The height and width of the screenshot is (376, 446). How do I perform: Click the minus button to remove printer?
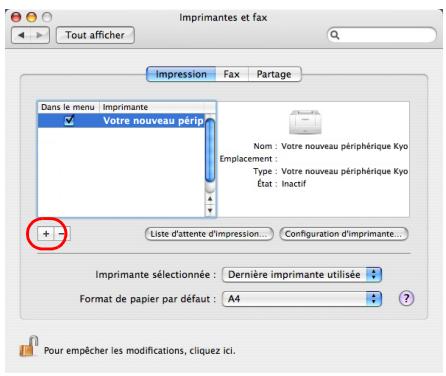[62, 234]
